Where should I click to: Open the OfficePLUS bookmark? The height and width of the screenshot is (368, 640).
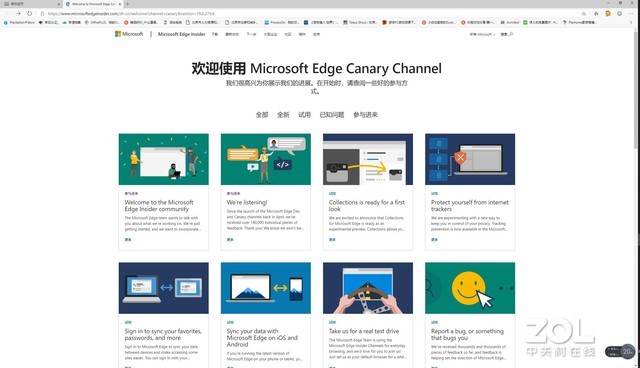pos(102,22)
